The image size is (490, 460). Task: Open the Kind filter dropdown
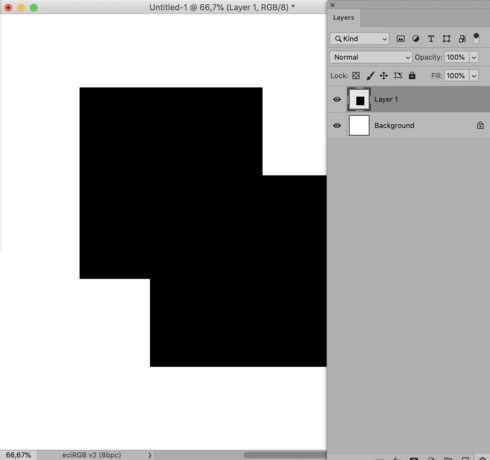coord(359,39)
